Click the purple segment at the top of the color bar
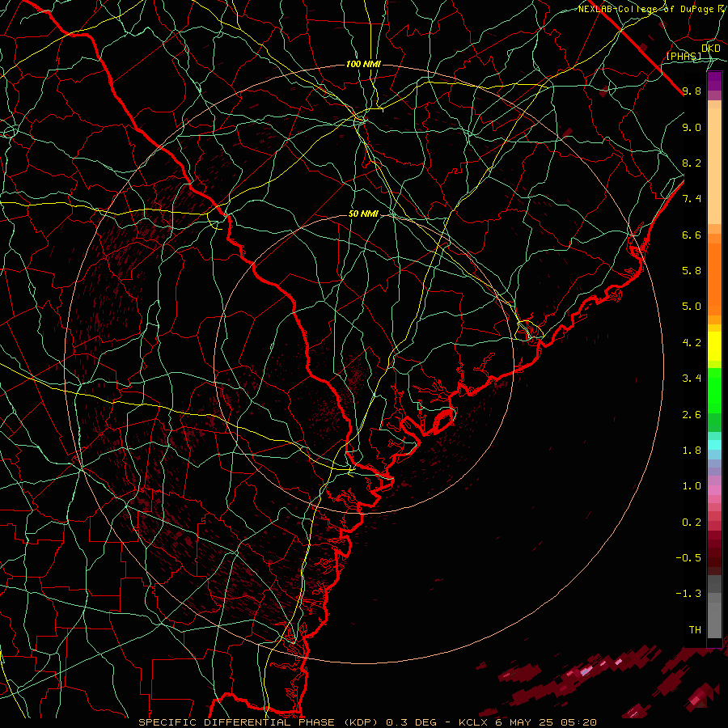This screenshot has width=728, height=728. pyautogui.click(x=714, y=82)
